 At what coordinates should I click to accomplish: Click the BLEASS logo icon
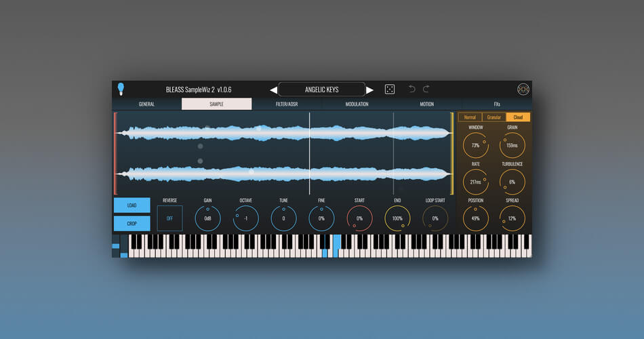523,89
